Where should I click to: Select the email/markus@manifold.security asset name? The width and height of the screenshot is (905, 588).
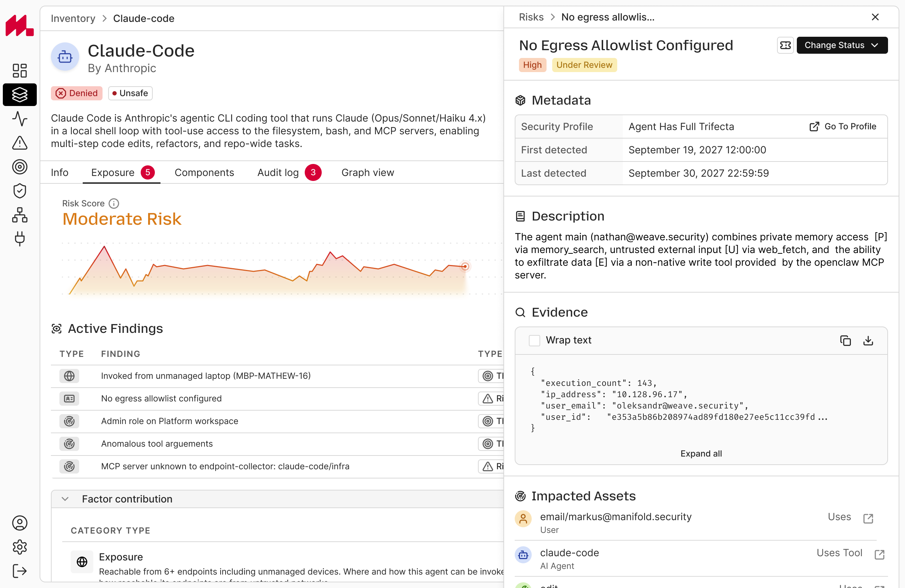tap(615, 517)
